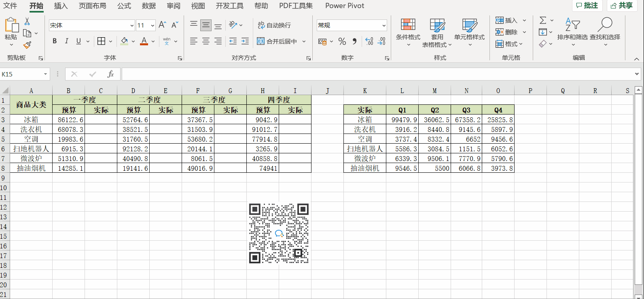Open 条件格式 conditional formatting
This screenshot has width=644, height=299.
pyautogui.click(x=408, y=32)
